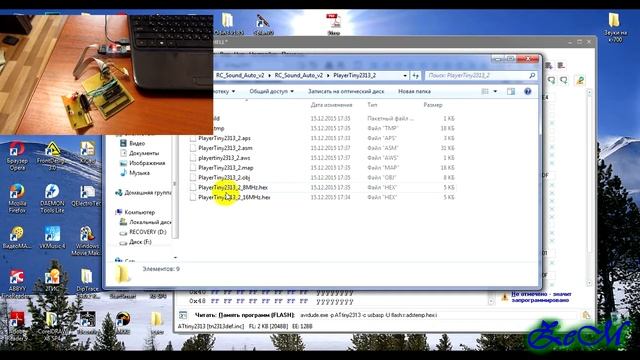This screenshot has width=640, height=360.
Task: Sort by the Дата изменения column
Action: (331, 105)
